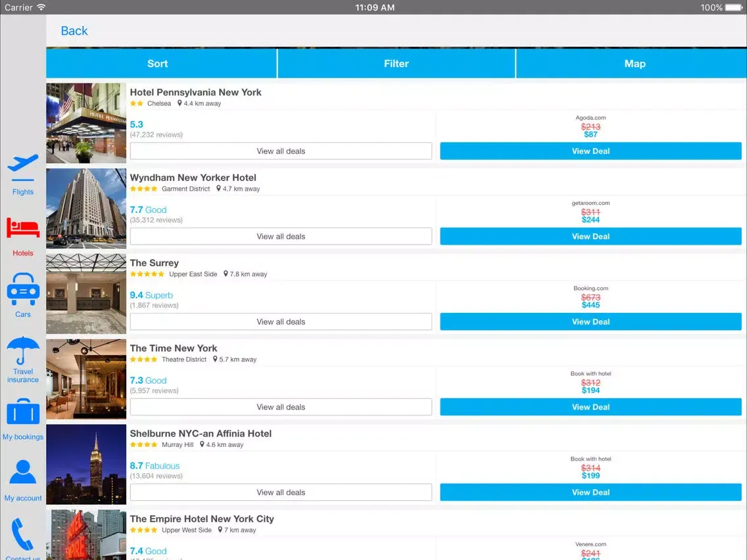Tap the Agoda.com provider label
Viewport: 747px width, 560px height.
590,118
